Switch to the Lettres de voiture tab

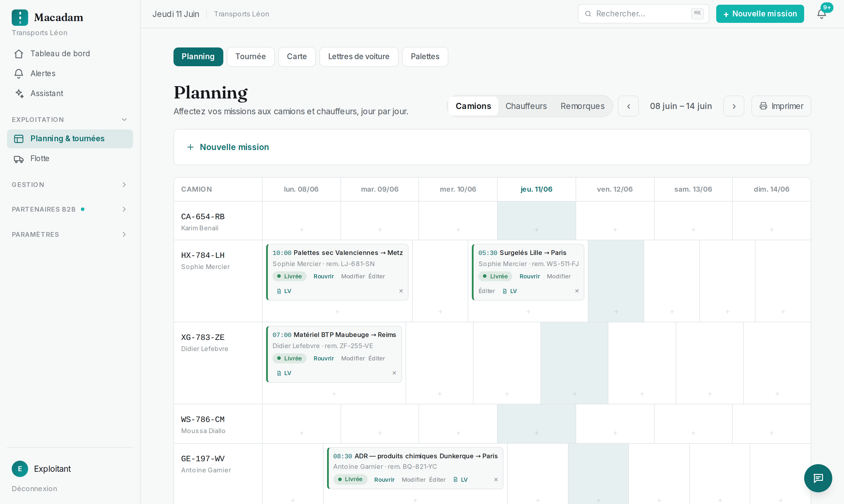click(x=359, y=57)
